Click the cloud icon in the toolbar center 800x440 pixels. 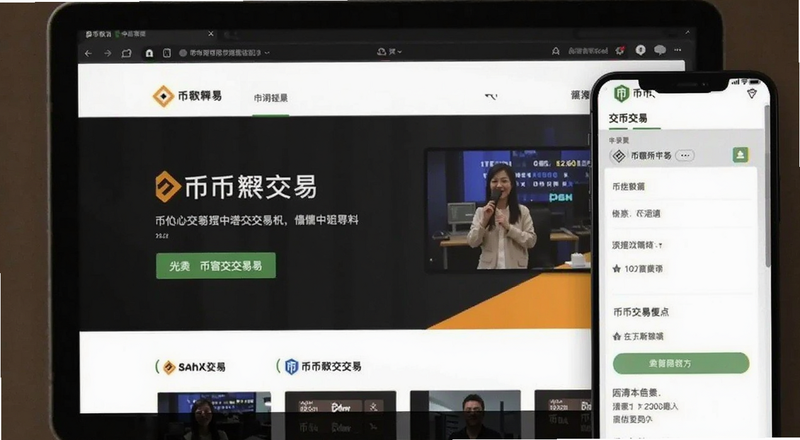[381, 52]
